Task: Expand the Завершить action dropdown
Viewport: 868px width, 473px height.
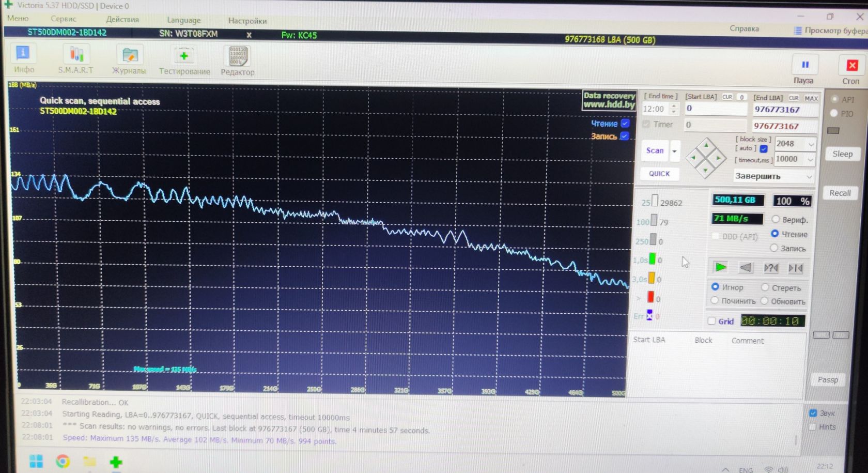Action: click(774, 176)
